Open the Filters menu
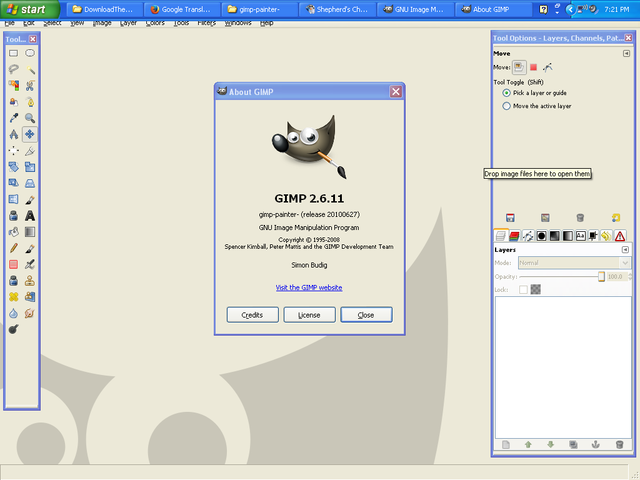This screenshot has width=640, height=480. coord(207,23)
